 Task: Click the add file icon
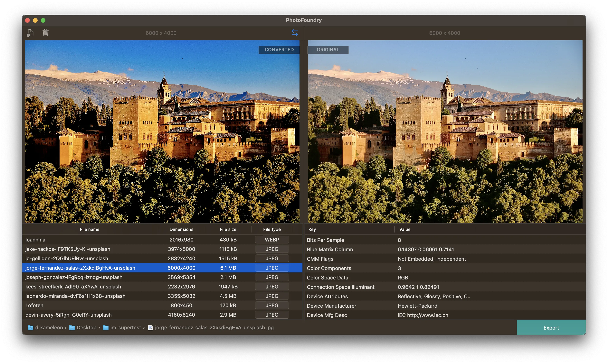pyautogui.click(x=30, y=33)
